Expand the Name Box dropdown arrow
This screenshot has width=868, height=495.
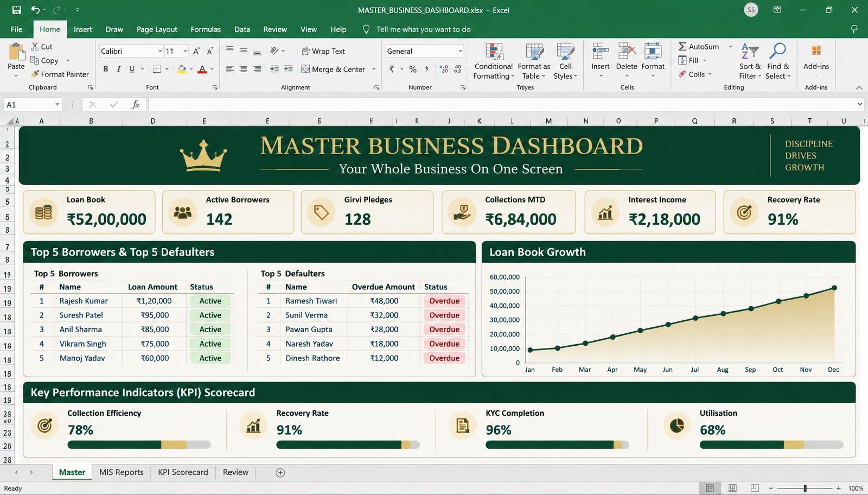point(57,105)
